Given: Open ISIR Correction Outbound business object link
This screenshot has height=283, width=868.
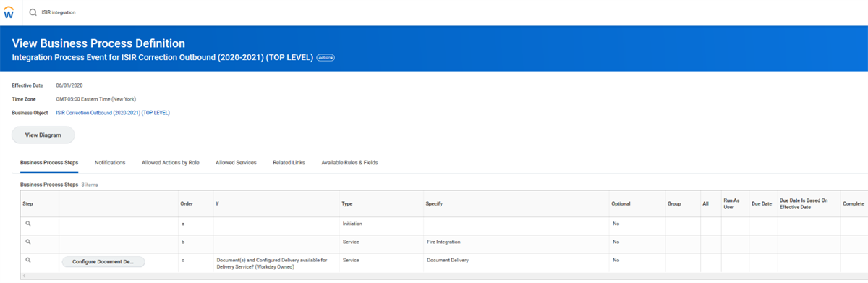Looking at the screenshot, I should (113, 112).
